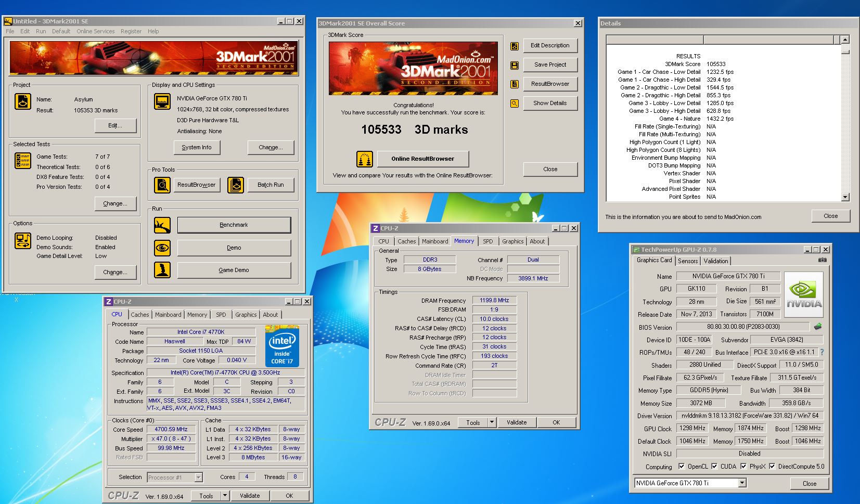Click the Game Demo button
Screen dimensions: 860x504
tap(234, 270)
